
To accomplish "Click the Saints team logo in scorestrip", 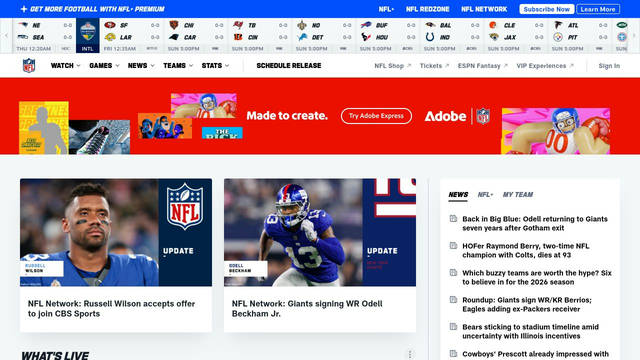I will point(302,25).
